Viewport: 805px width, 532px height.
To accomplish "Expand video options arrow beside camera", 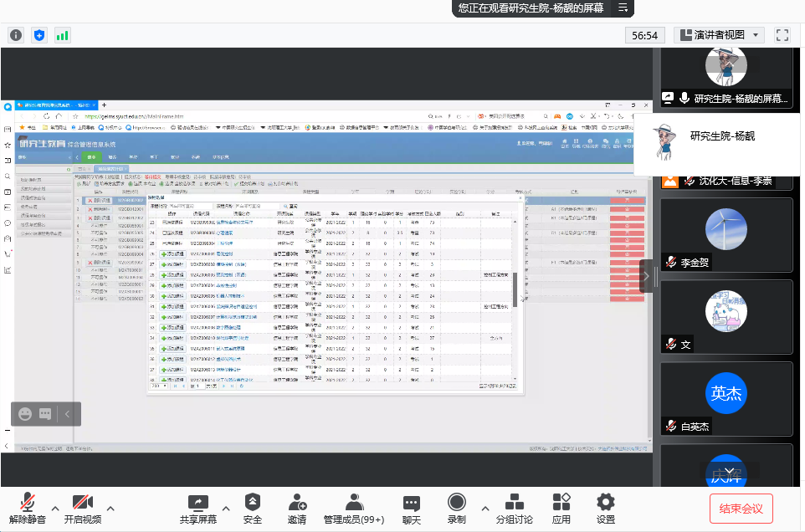I will click(x=110, y=508).
